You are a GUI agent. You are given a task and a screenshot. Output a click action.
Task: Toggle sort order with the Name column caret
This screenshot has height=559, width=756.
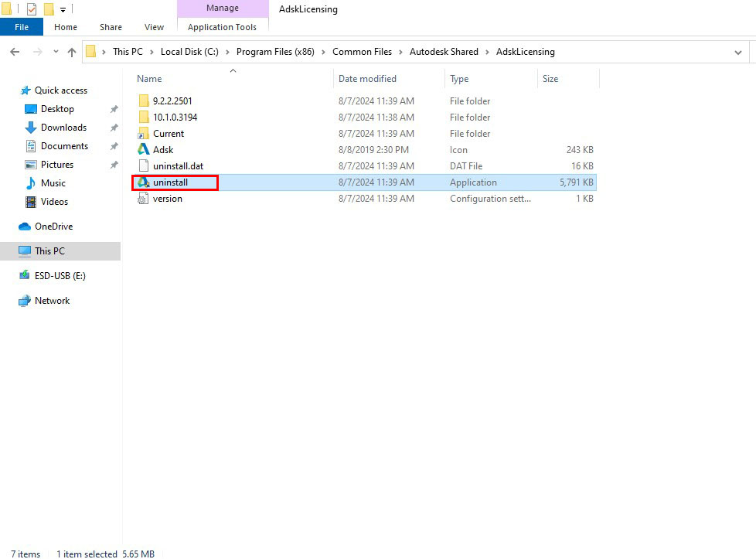(233, 70)
